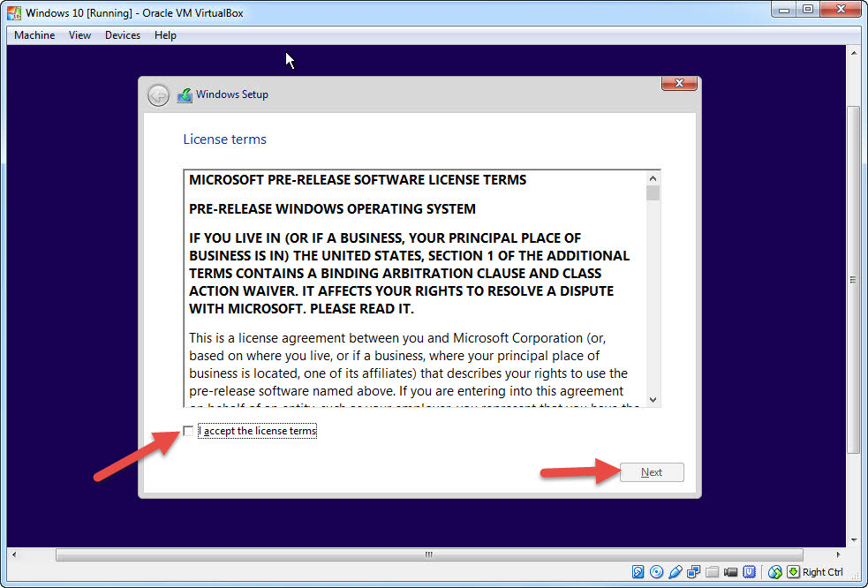Screen dimensions: 868x588
Task: Click the Windows Setup installer icon
Action: pyautogui.click(x=185, y=95)
